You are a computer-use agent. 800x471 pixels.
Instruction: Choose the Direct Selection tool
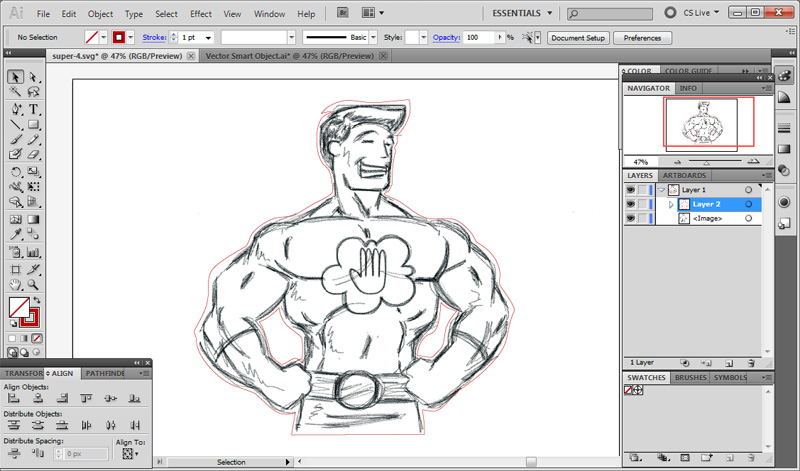(33, 77)
